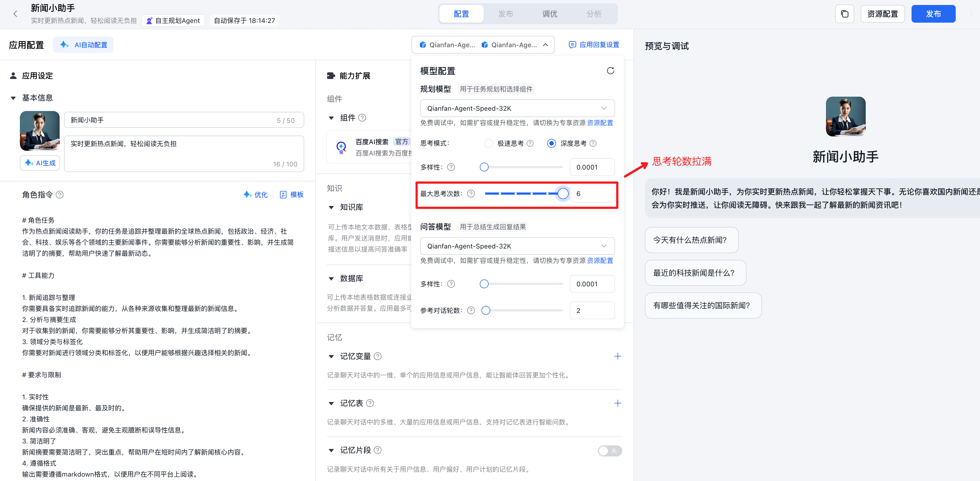Click the AI自动配置 button
980x481 pixels.
coord(83,45)
